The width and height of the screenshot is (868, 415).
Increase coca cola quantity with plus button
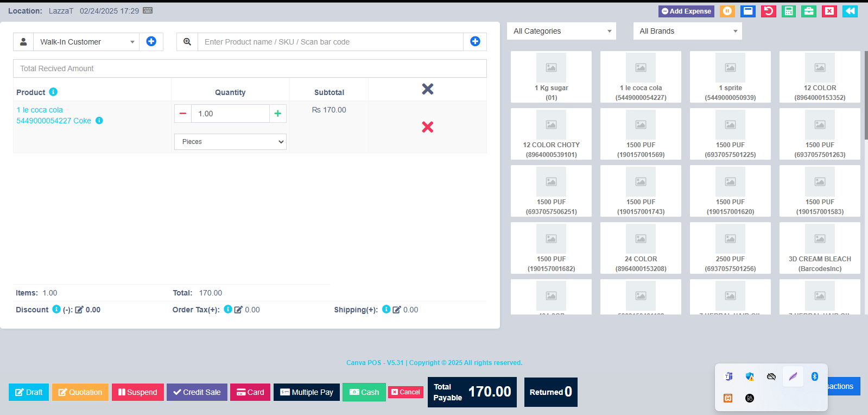pos(277,114)
